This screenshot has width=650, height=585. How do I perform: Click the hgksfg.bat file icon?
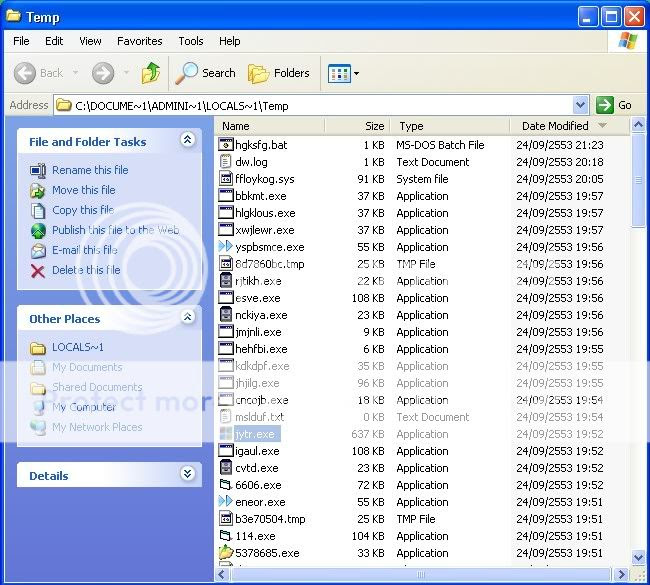pos(226,145)
